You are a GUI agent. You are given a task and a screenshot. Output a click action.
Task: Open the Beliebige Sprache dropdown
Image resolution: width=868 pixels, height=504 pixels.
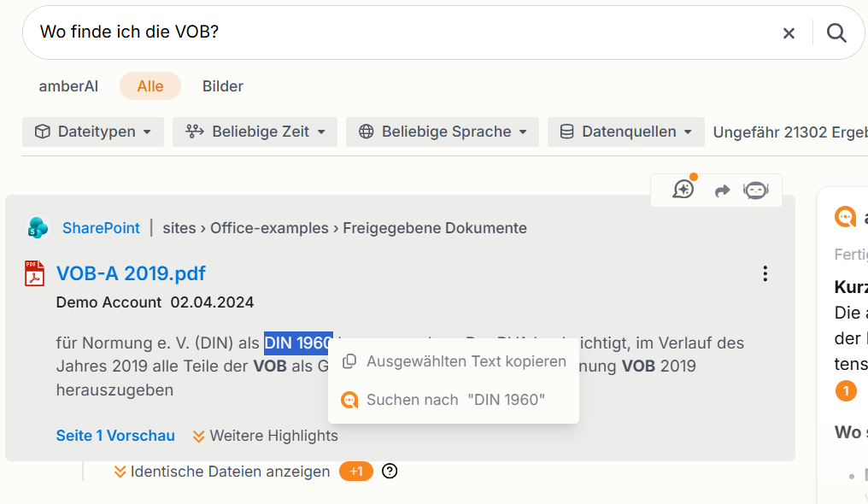pos(443,132)
